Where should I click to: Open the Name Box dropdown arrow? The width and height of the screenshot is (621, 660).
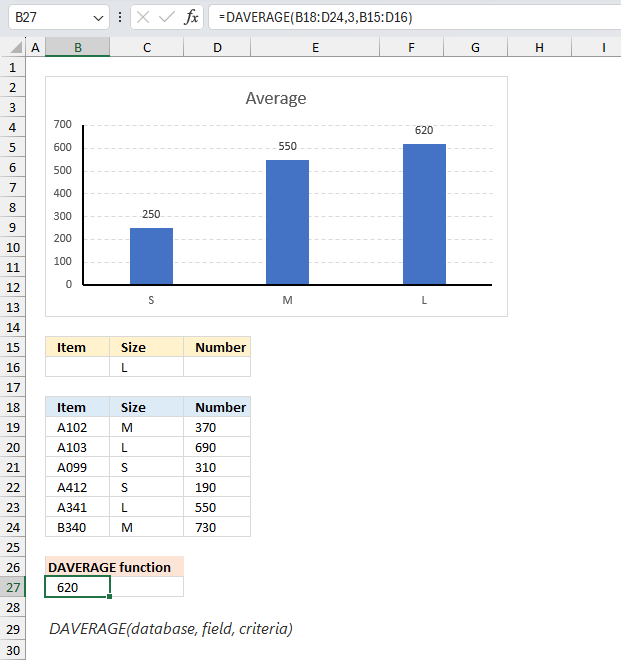point(98,18)
